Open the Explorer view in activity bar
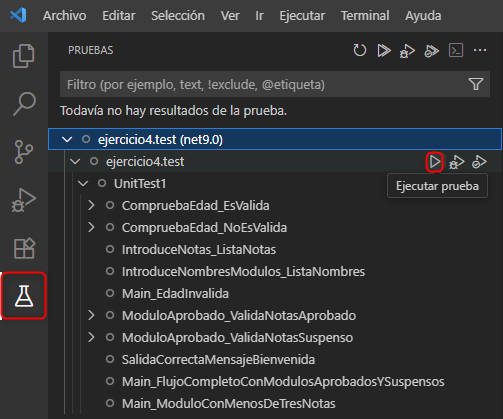The width and height of the screenshot is (503, 419). click(23, 56)
